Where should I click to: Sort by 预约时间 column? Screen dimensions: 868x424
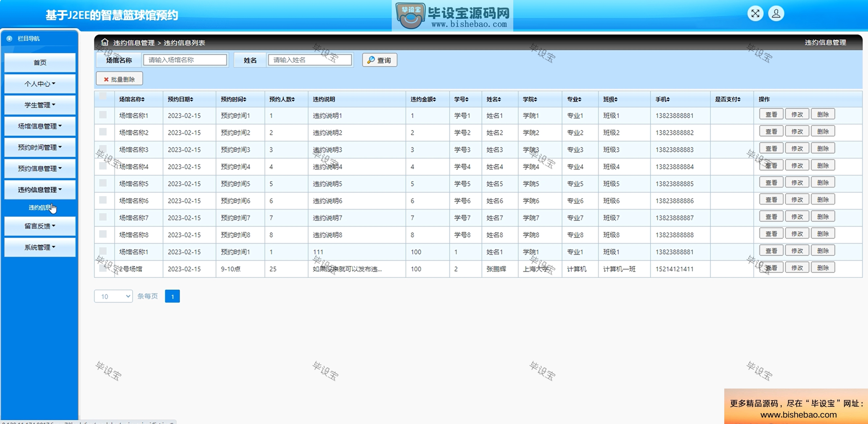coord(234,99)
